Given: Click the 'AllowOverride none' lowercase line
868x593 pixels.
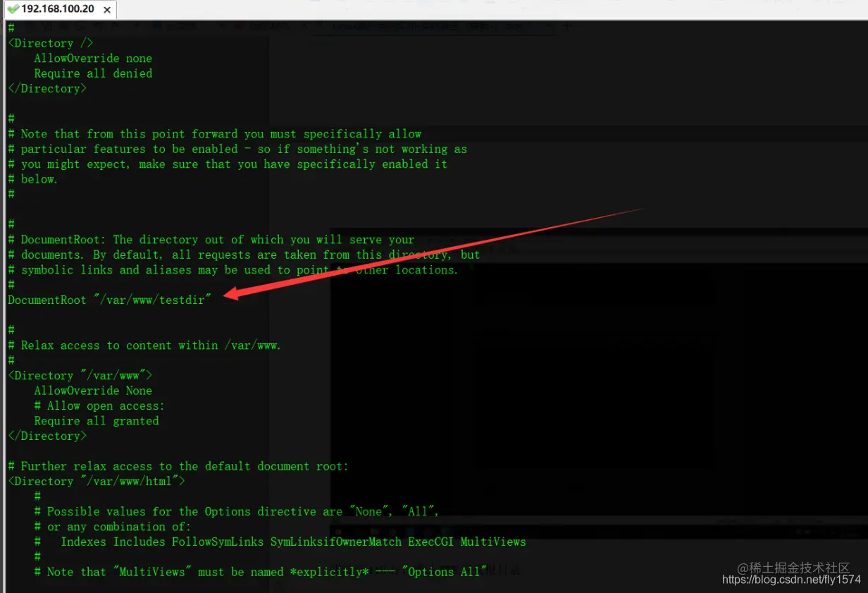Looking at the screenshot, I should click(x=93, y=59).
